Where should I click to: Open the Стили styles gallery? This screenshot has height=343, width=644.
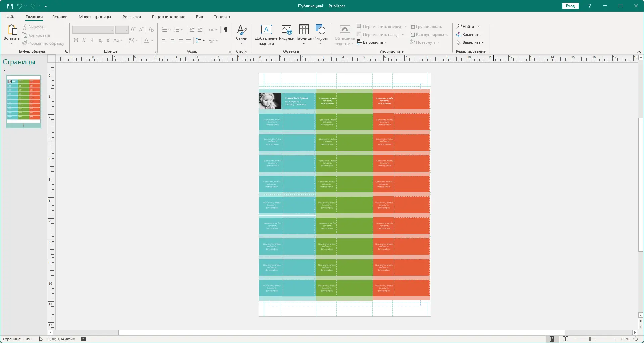[241, 35]
